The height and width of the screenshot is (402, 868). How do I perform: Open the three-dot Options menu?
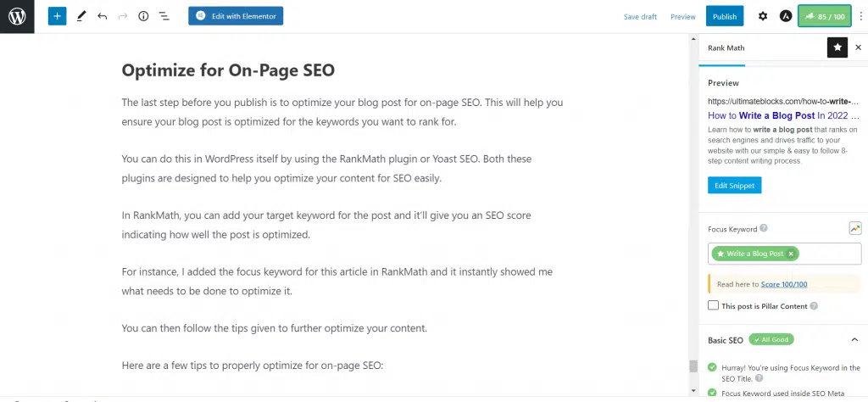click(x=860, y=17)
